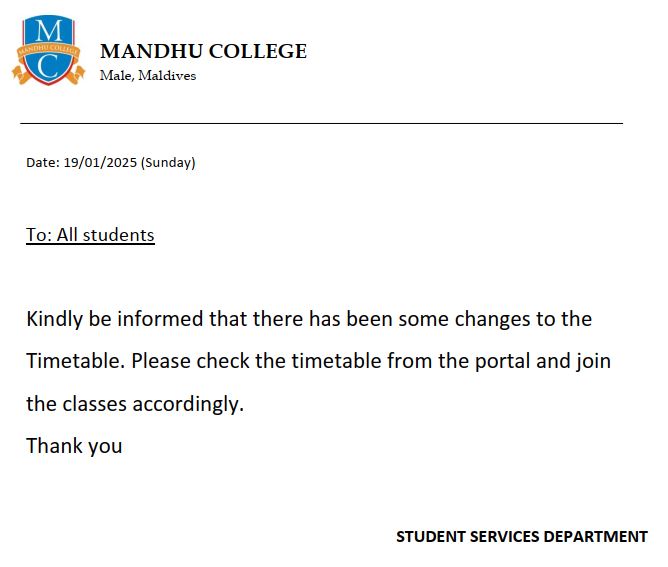Click the "Thank you" closing line
The width and height of the screenshot is (668, 567).
click(74, 446)
